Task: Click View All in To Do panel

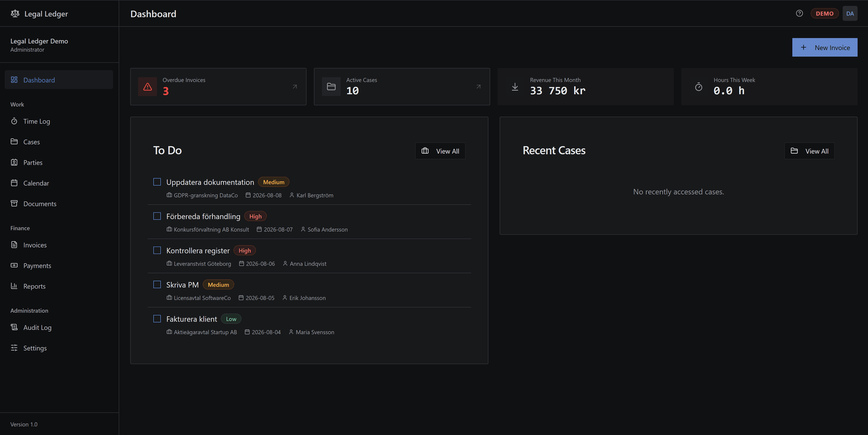Action: pos(440,151)
